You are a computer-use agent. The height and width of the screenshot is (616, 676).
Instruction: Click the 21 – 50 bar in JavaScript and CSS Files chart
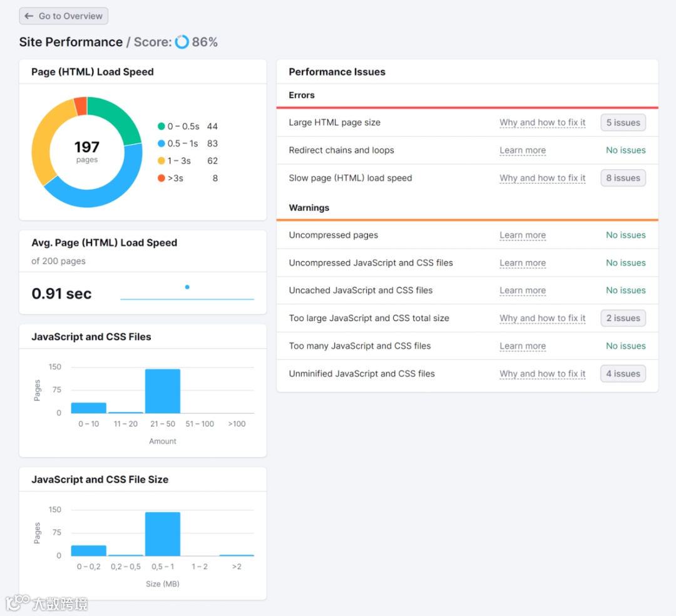tap(163, 391)
